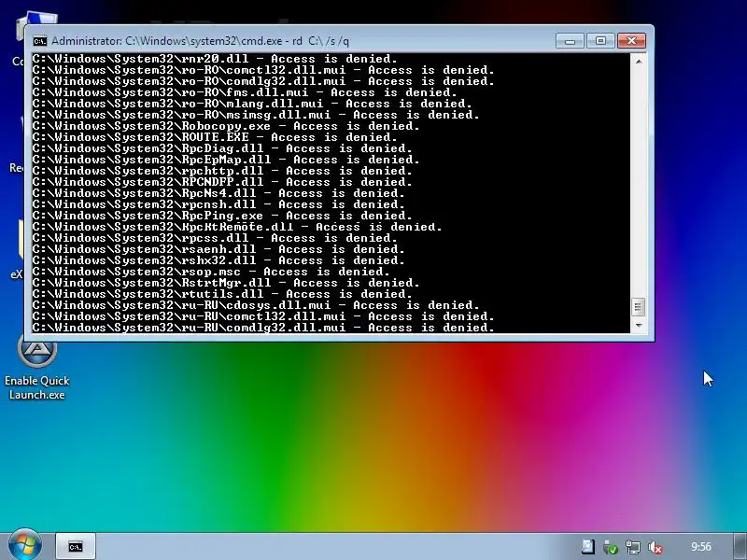Click the muted speaker volume tray icon
This screenshot has width=747, height=560.
[655, 547]
